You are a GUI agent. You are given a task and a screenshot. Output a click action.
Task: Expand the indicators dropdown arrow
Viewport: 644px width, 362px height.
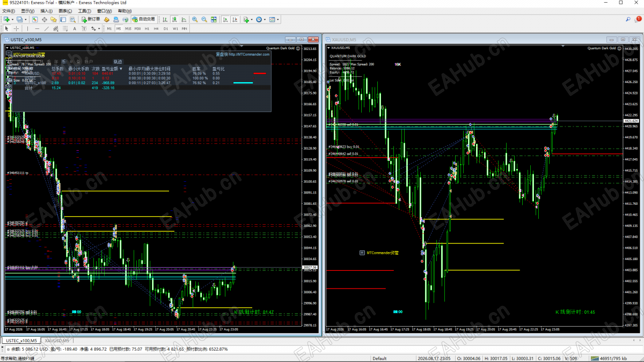252,19
